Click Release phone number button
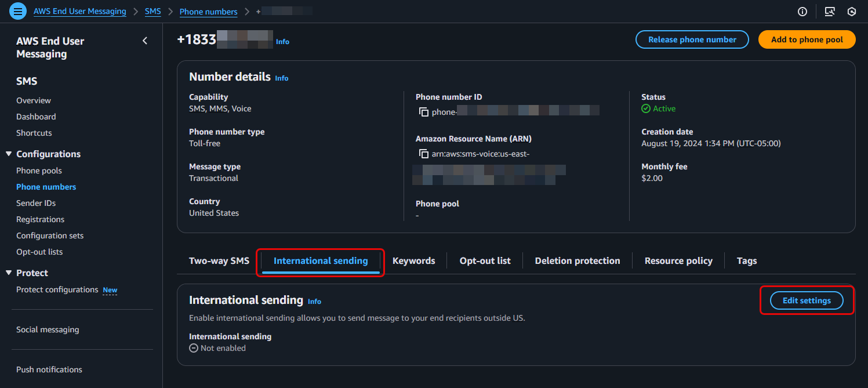This screenshot has height=388, width=868. [692, 39]
